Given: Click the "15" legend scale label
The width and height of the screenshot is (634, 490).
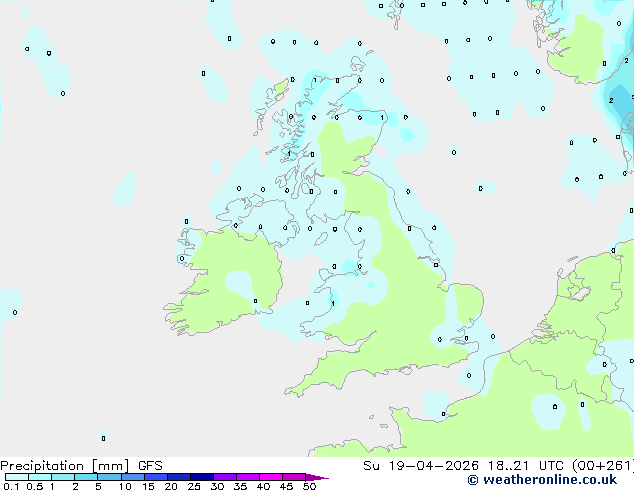Looking at the screenshot, I should 148,486.
